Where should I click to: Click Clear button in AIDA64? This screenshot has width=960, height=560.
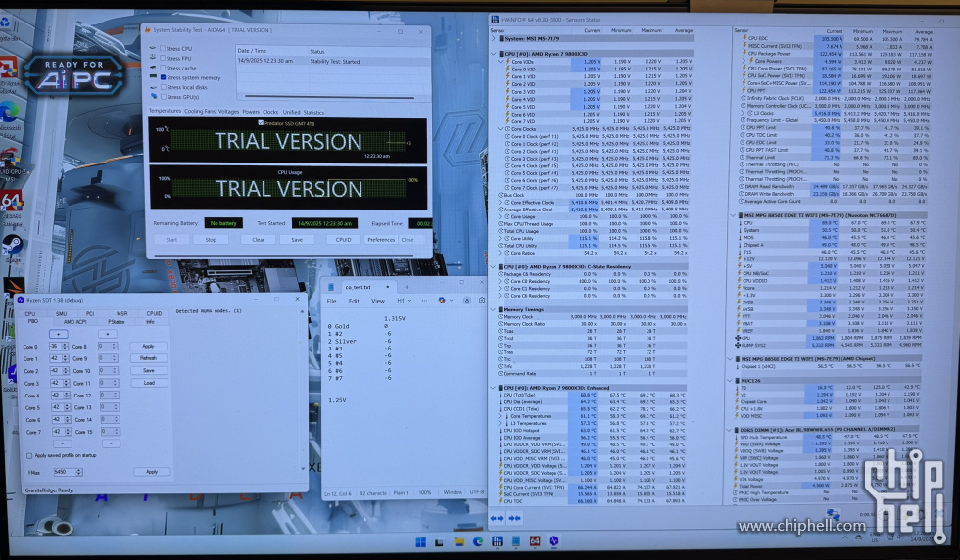(259, 239)
